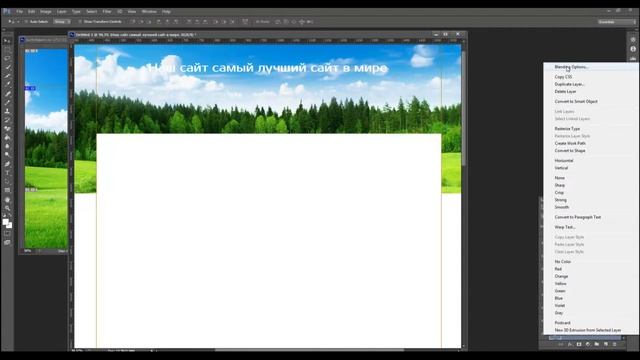
Task: Choose Convert to Paragraph Text
Action: tap(578, 217)
